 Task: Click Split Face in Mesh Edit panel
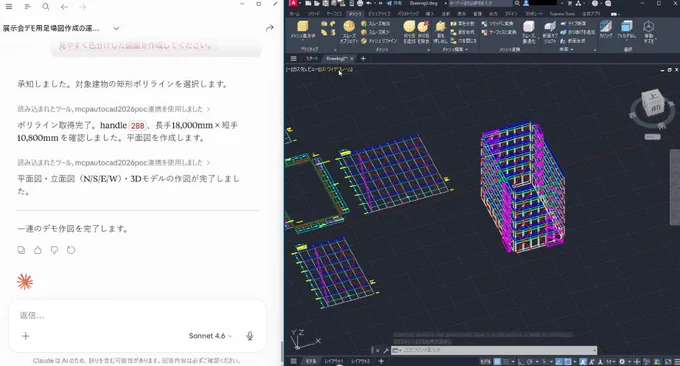(x=462, y=23)
